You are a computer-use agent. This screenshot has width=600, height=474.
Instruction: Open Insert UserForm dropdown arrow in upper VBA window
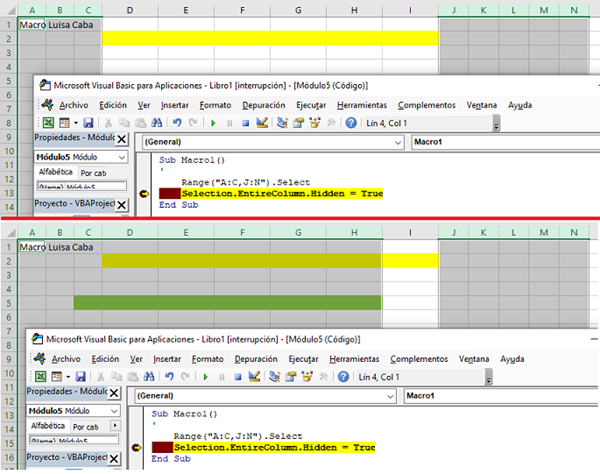click(76, 123)
